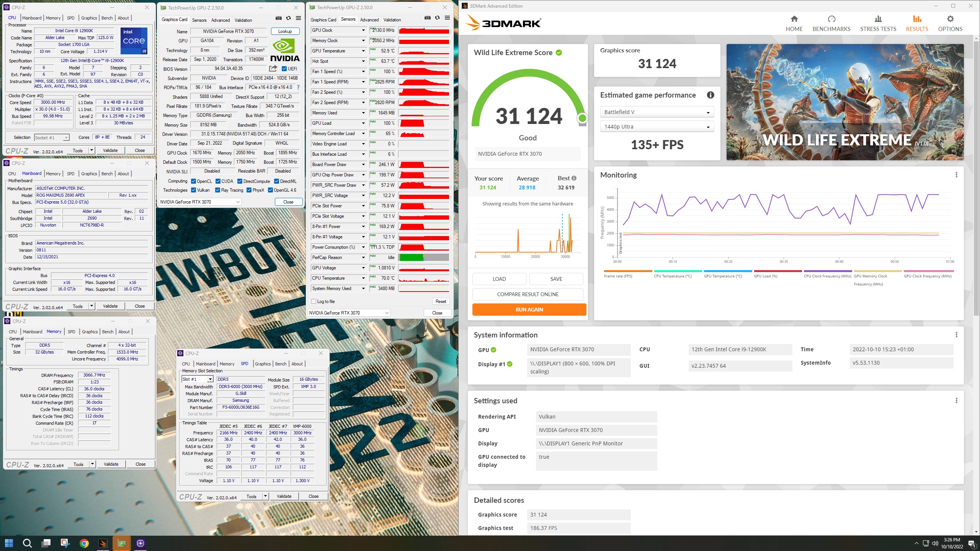Click the refresh icon in GPU-Z Sensors window
This screenshot has height=551, width=980.
click(438, 18)
